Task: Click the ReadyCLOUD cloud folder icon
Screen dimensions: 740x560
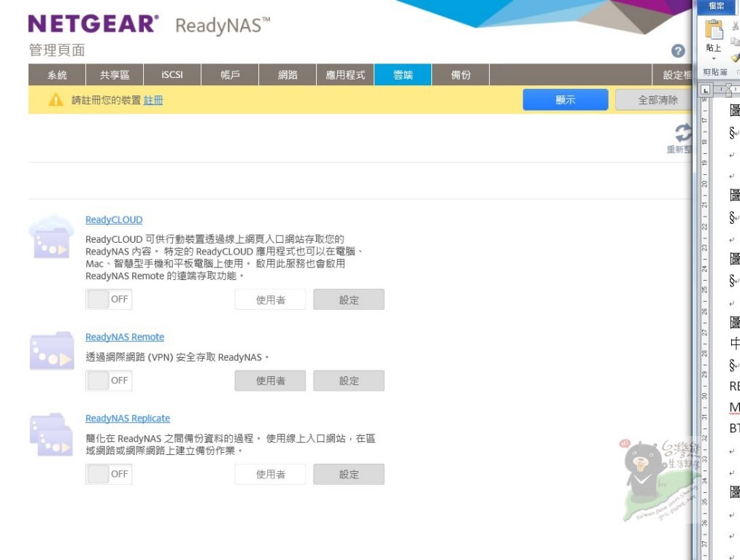Action: pyautogui.click(x=51, y=238)
